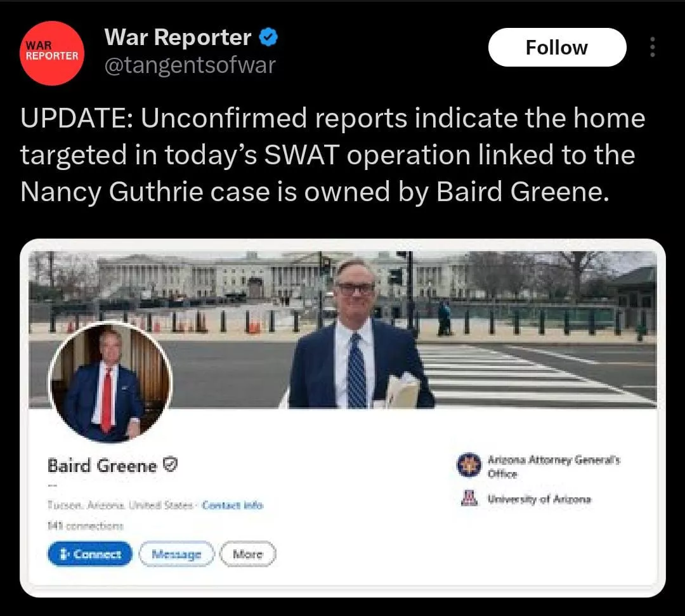Click the 141 connections text
The image size is (685, 616).
pos(86,526)
